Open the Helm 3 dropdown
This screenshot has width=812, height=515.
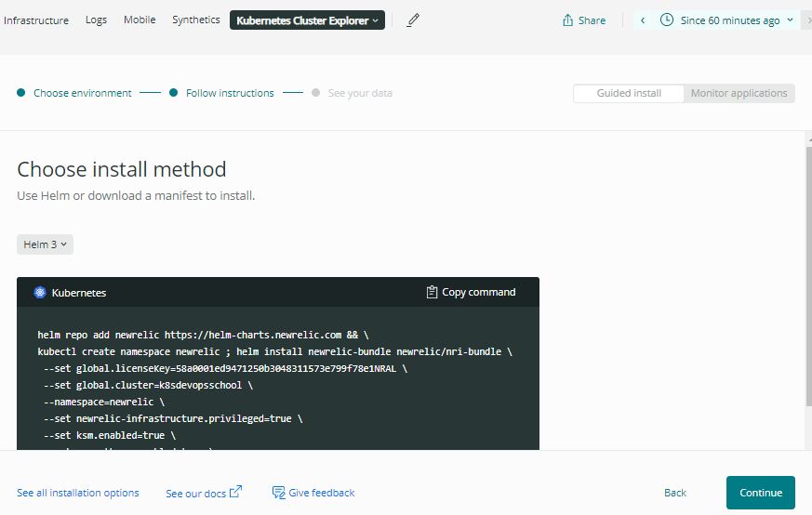click(45, 244)
